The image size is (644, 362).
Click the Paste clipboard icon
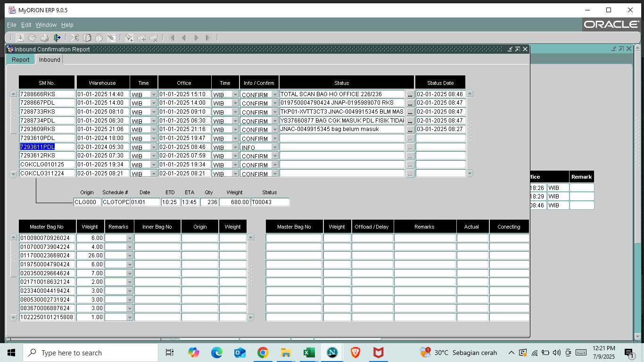coord(99,38)
